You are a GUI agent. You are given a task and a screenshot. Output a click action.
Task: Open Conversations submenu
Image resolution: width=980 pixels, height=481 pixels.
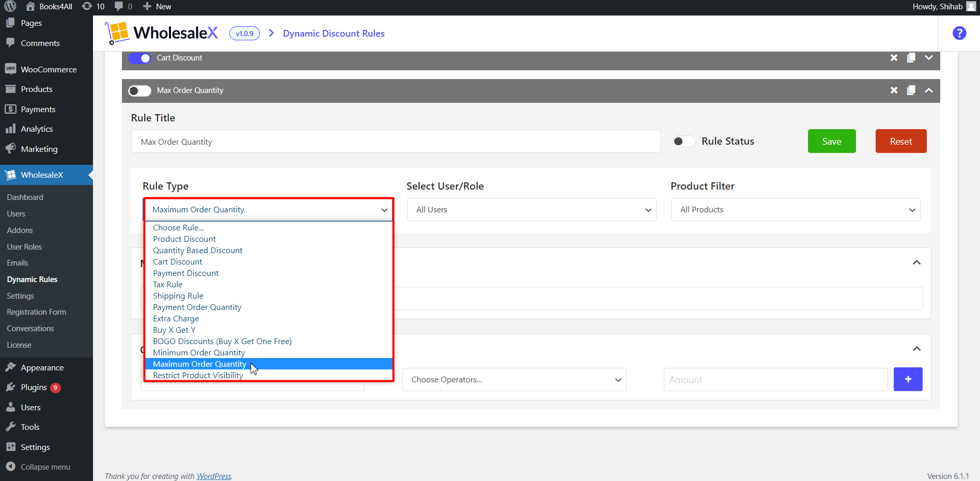point(30,329)
